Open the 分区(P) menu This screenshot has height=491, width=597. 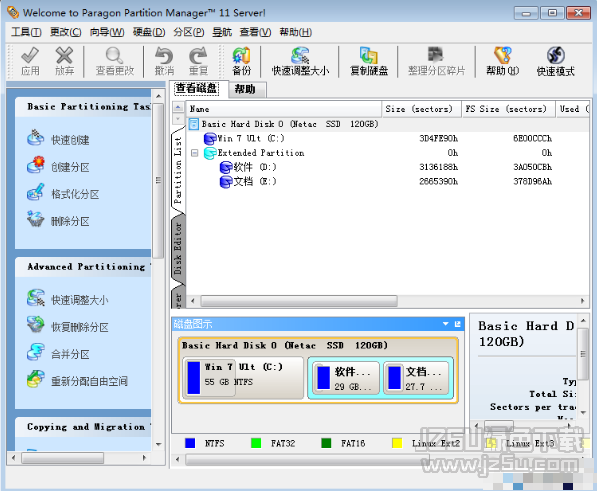pos(189,32)
